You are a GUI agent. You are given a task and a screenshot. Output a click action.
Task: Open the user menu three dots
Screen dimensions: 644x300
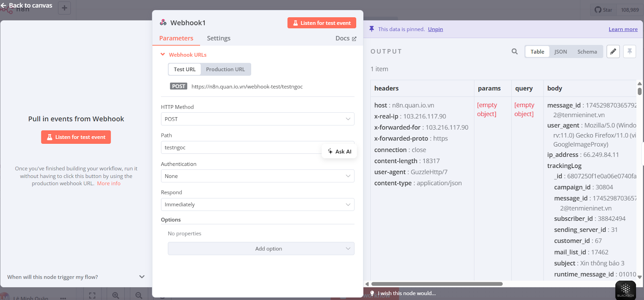click(63, 298)
